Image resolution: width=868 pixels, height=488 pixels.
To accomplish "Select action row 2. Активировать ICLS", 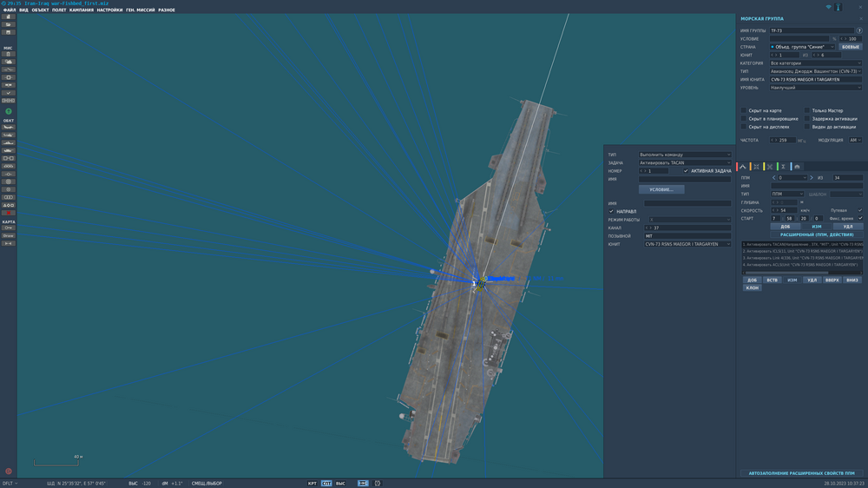I will (x=802, y=251).
